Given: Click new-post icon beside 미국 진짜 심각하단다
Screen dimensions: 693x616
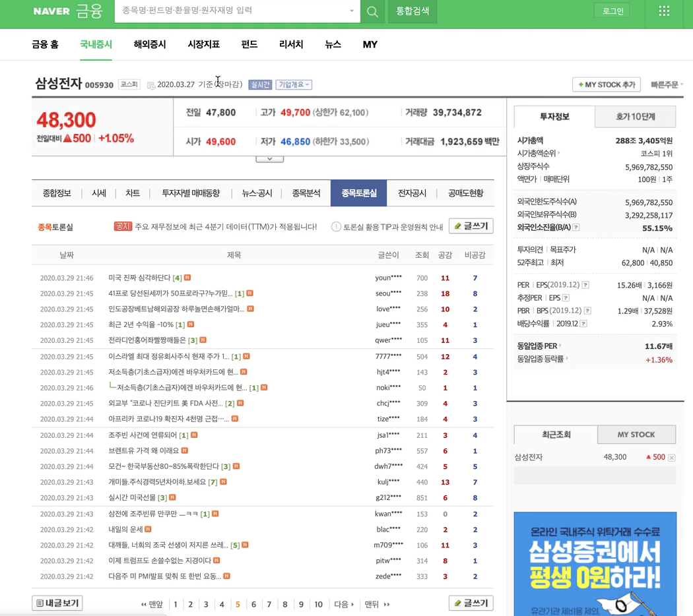Looking at the screenshot, I should pos(187,277).
